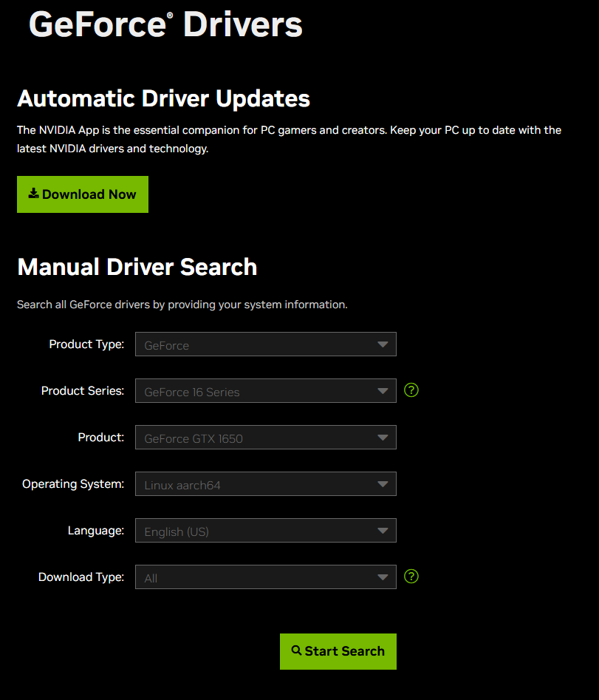Open the Product Series help question mark
599x700 pixels.
pos(411,390)
